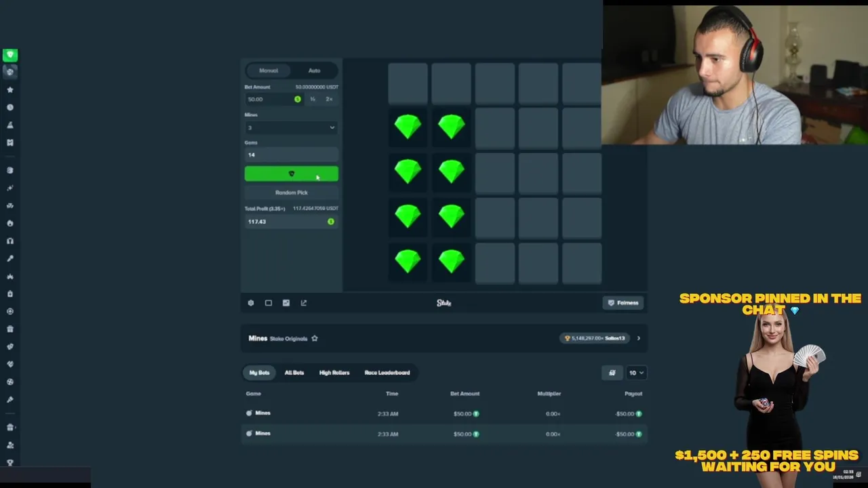This screenshot has width=868, height=488.
Task: Click the bomb icon in first Mines row
Action: pos(249,413)
